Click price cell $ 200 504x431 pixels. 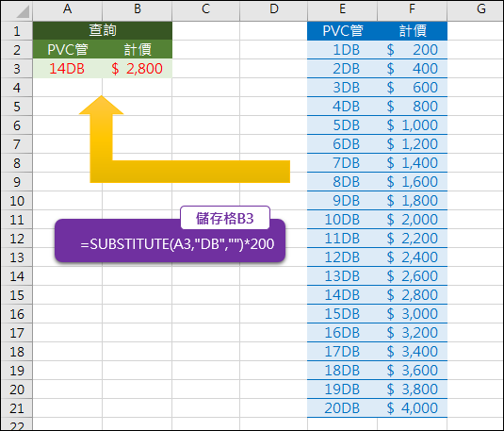tap(412, 50)
